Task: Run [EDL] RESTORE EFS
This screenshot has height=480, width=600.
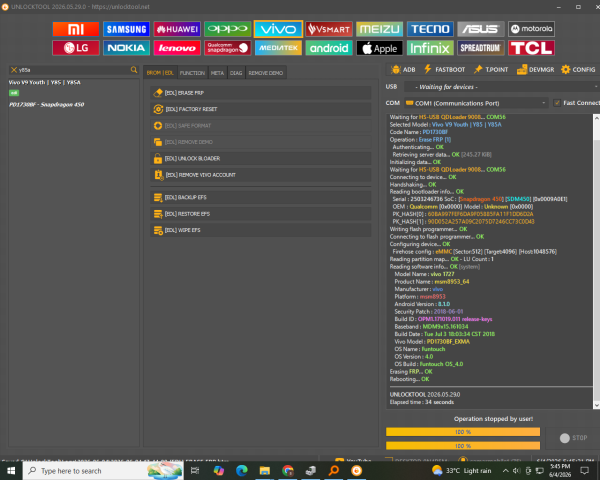Action: 261,214
